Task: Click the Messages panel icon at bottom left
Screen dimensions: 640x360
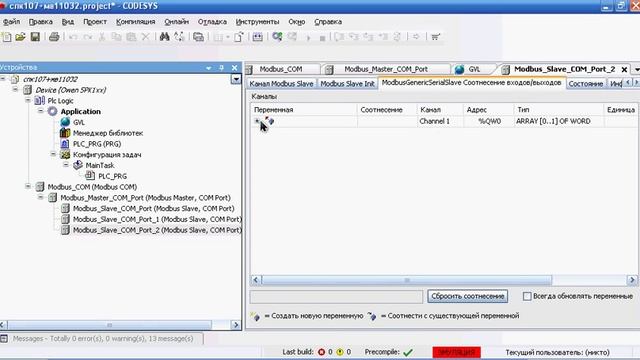Action: click(x=4, y=338)
